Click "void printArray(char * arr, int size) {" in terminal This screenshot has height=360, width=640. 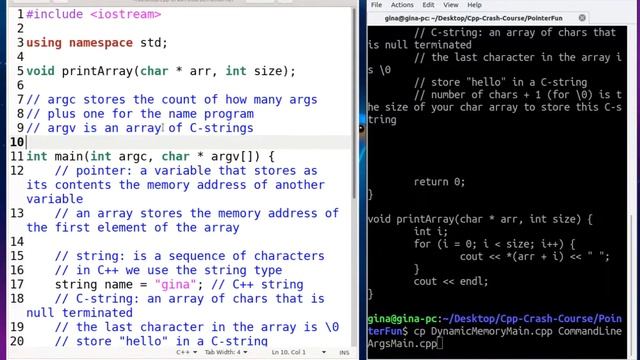(x=480, y=219)
